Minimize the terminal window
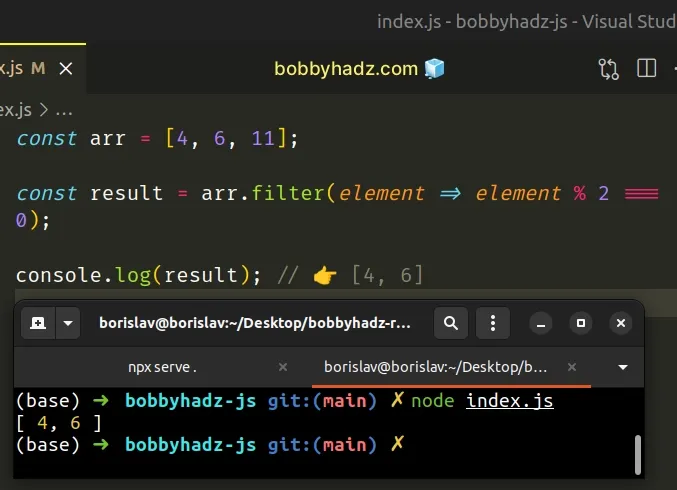Screen dimensions: 677x490 pos(541,323)
